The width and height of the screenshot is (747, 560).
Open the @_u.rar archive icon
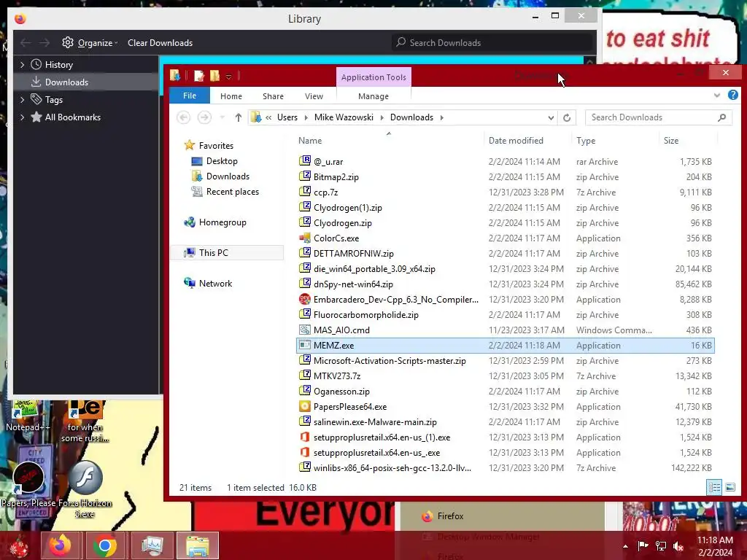coord(305,161)
